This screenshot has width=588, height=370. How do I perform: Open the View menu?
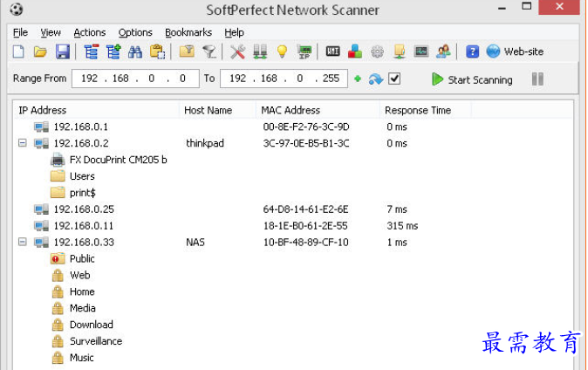point(51,32)
